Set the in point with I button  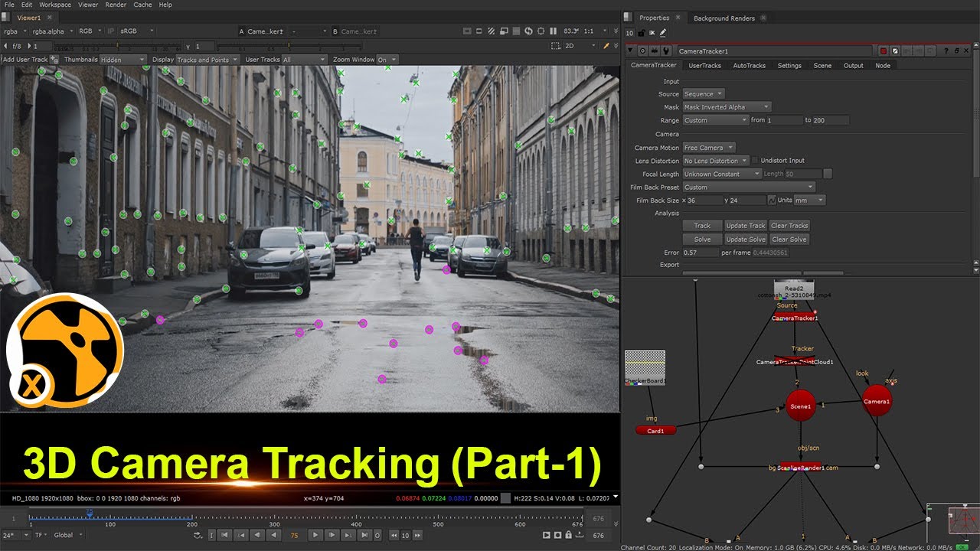(211, 535)
